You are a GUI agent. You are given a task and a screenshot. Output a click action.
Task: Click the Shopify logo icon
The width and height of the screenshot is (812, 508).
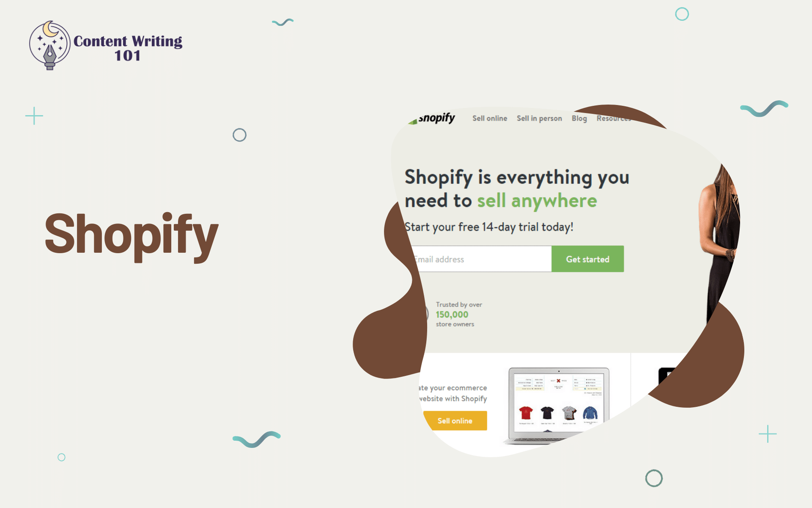point(411,119)
